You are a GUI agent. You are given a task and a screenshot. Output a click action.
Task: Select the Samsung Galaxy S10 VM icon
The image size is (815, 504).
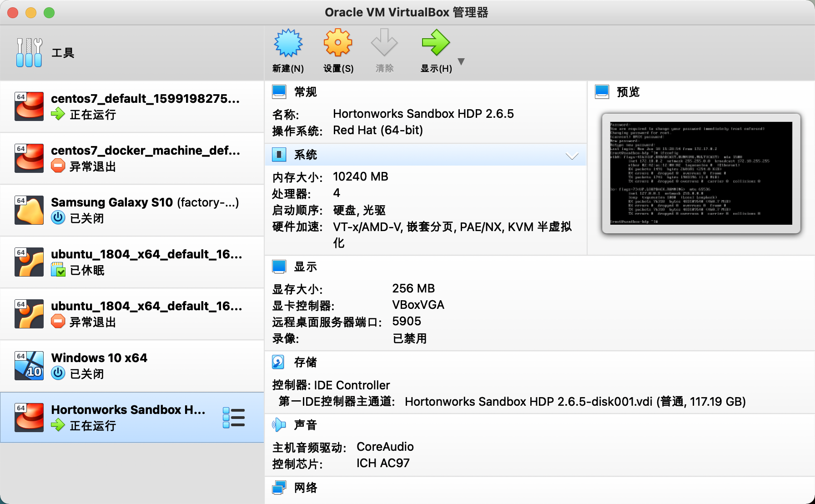pyautogui.click(x=29, y=210)
